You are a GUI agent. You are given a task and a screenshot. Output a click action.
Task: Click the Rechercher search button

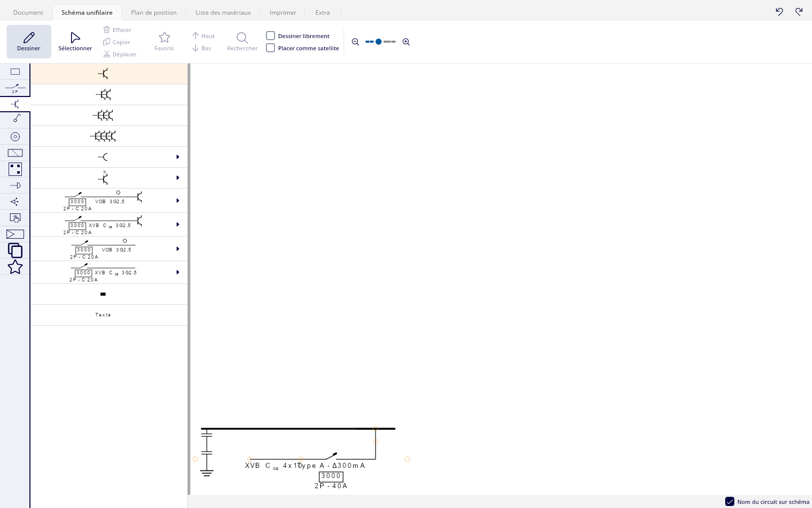[x=242, y=42]
